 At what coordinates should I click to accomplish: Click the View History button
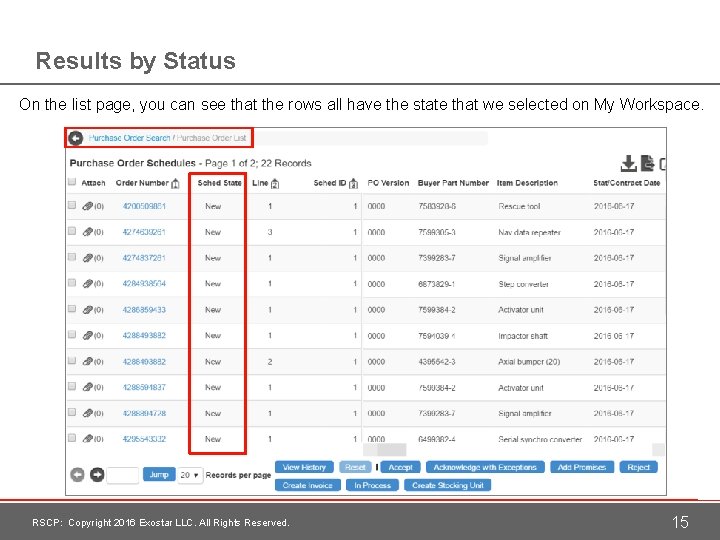click(304, 467)
